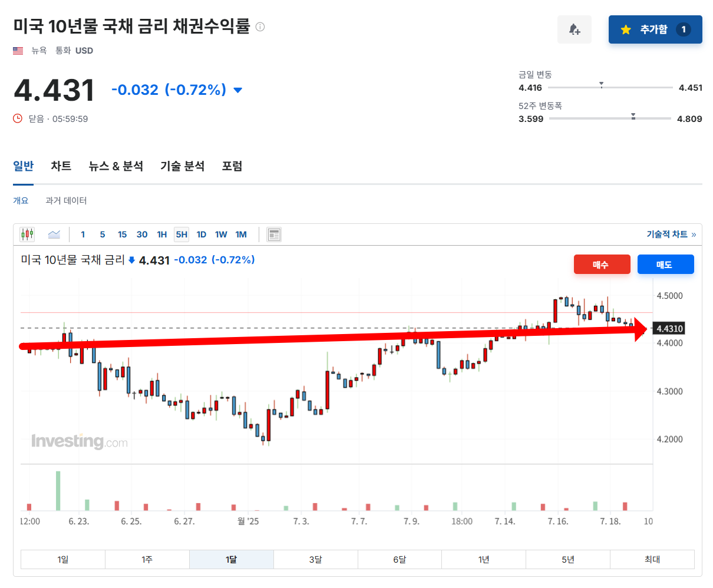Viewport: 713px width, 588px height.
Task: Click the US flag icon
Action: click(x=18, y=50)
